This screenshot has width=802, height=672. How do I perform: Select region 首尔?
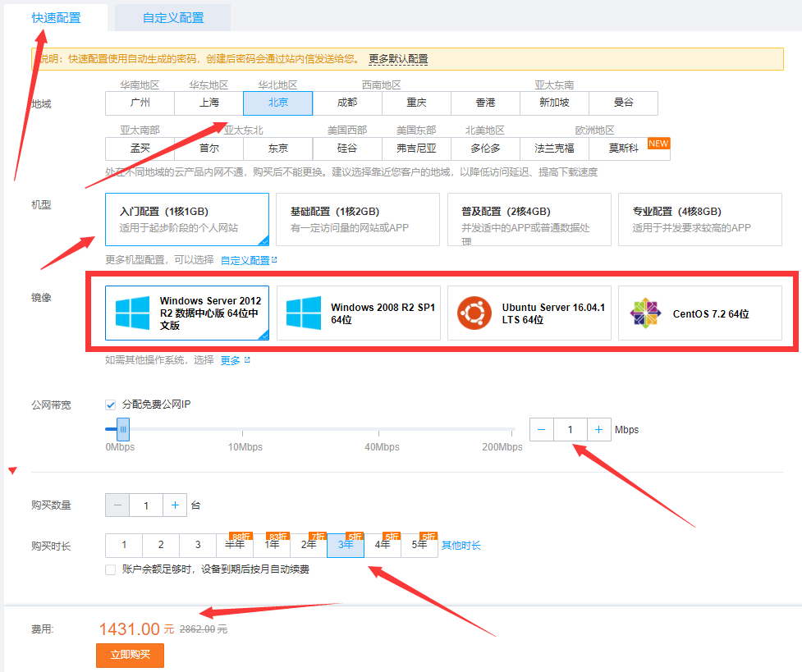click(x=209, y=149)
